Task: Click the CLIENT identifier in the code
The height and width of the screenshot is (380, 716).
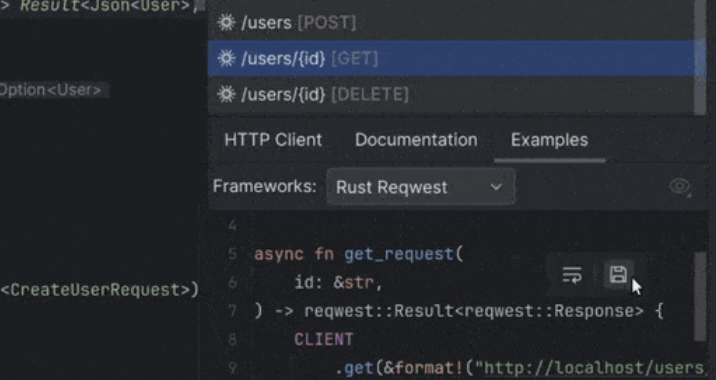Action: (324, 339)
